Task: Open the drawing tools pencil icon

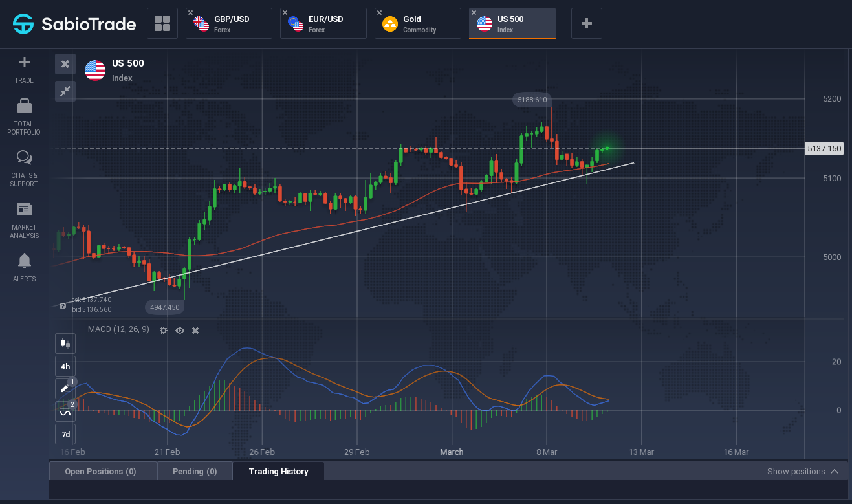Action: click(65, 389)
